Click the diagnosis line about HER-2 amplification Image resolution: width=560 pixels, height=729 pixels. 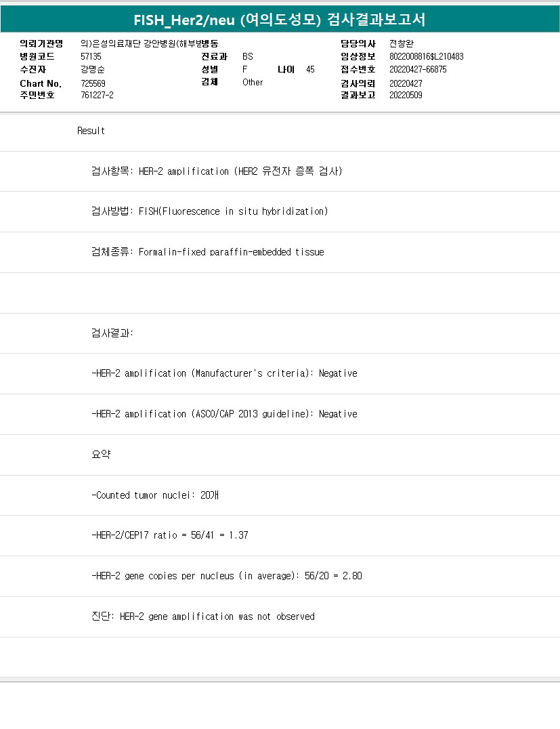click(x=202, y=617)
